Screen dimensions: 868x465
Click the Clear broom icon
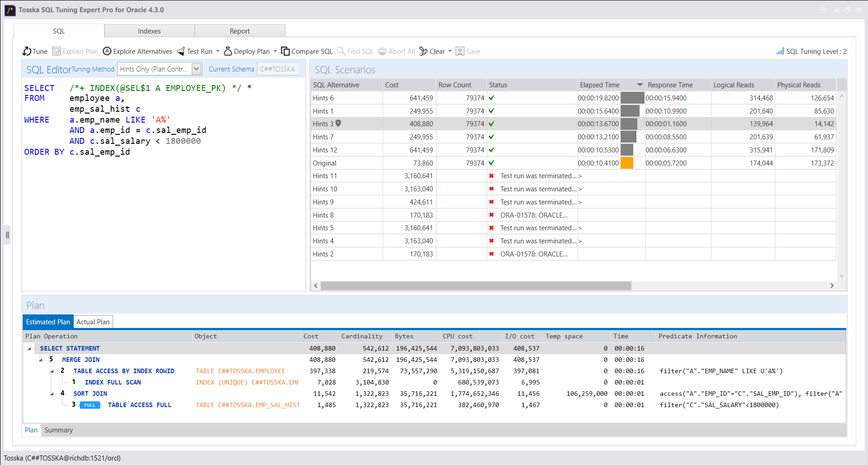423,51
